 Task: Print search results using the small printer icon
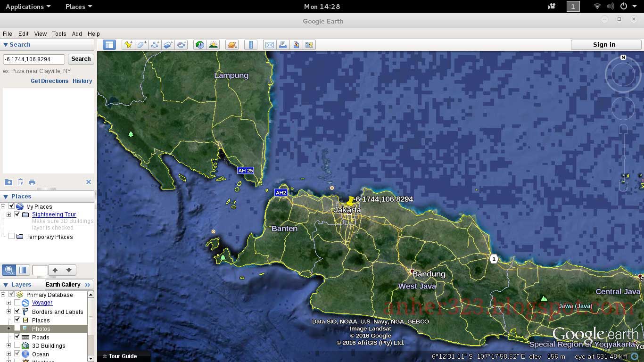click(32, 182)
